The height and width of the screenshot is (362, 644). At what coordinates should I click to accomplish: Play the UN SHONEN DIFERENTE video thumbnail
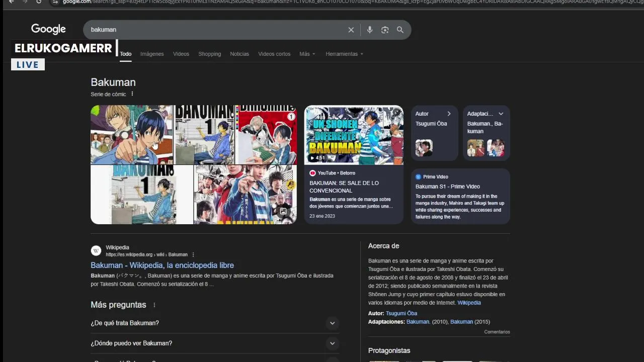coord(354,135)
